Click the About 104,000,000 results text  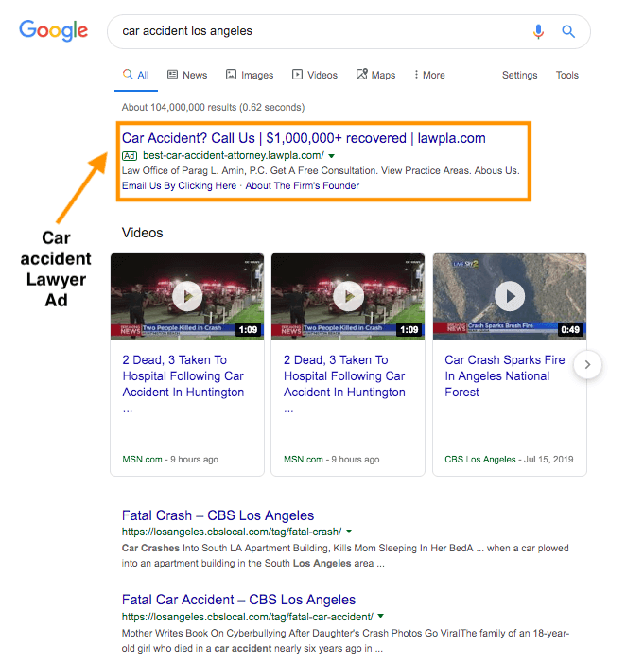(213, 108)
